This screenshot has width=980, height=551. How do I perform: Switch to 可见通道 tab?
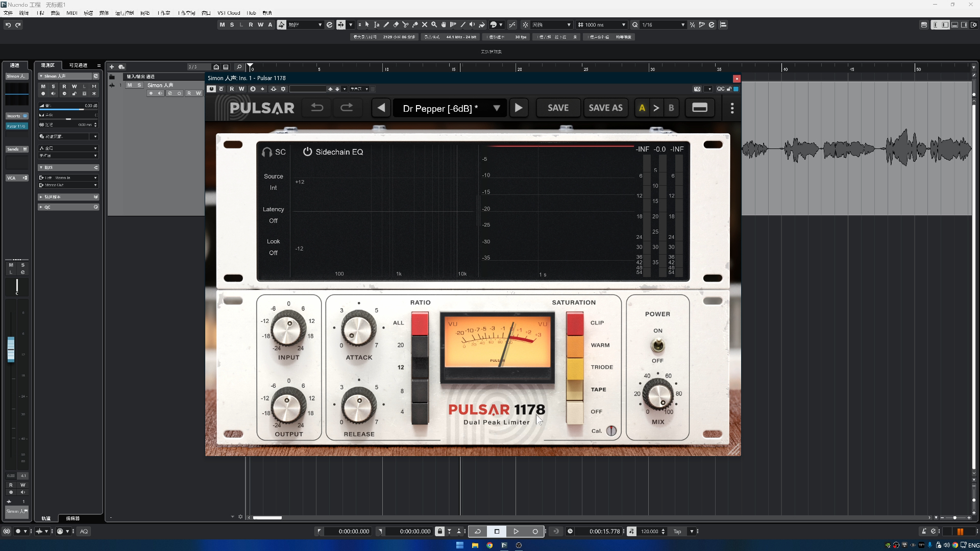(78, 65)
